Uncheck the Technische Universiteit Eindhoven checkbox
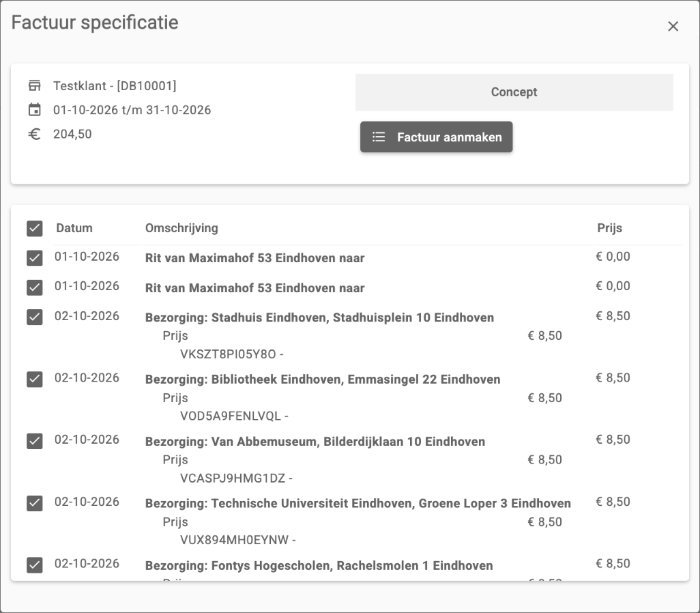 (x=34, y=503)
